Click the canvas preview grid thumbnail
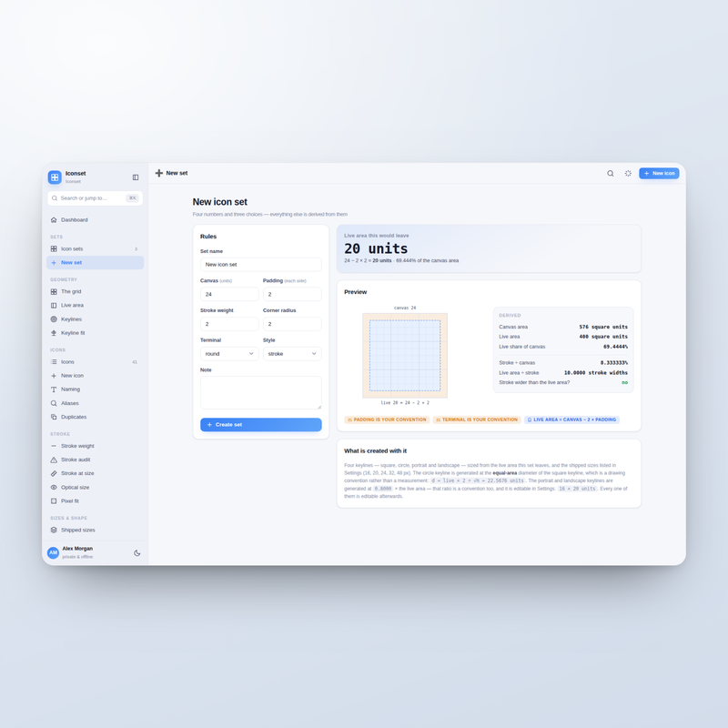 pos(405,356)
